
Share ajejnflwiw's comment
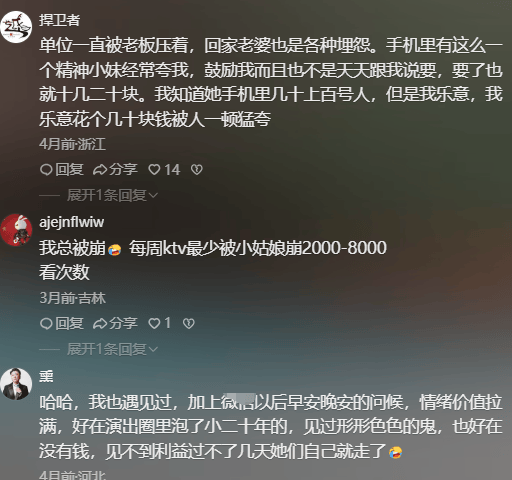115,323
